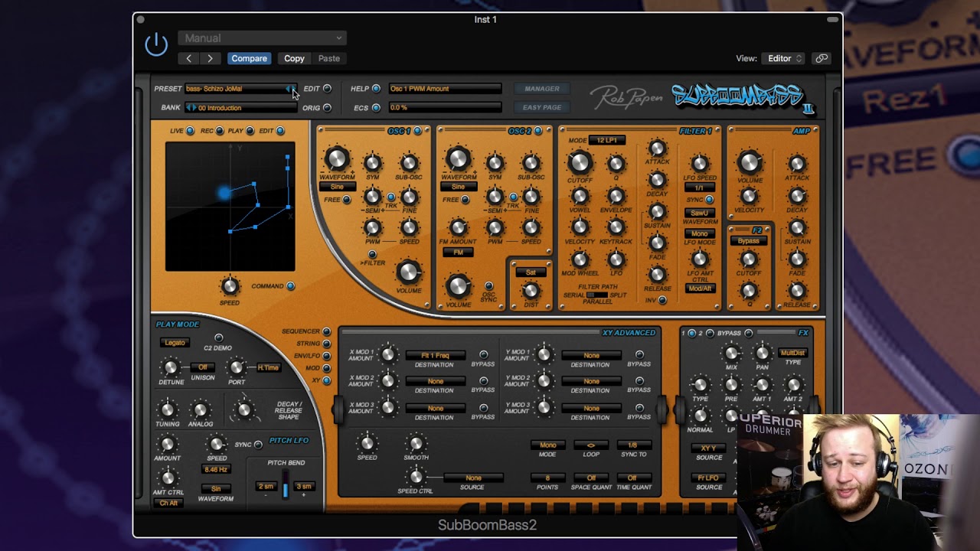Screen dimensions: 980x551
Task: Toggle the preset EDIT LED
Action: tap(328, 89)
